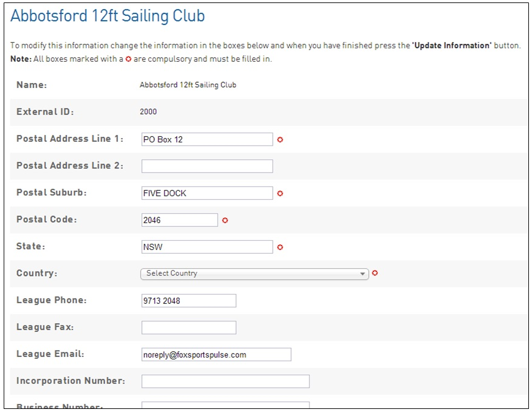532x412 pixels.
Task: Click the League Email input field
Action: pyautogui.click(x=216, y=355)
